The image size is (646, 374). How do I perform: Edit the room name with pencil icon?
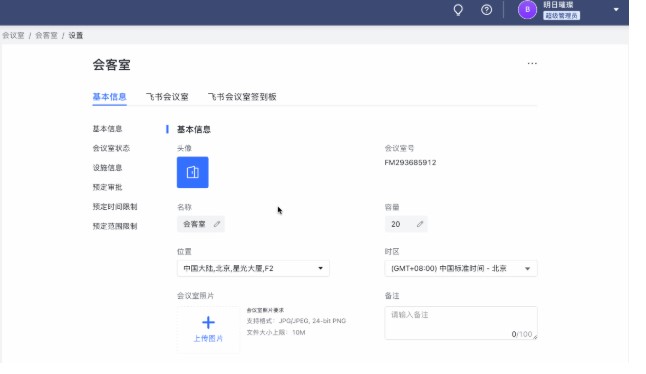[217, 224]
